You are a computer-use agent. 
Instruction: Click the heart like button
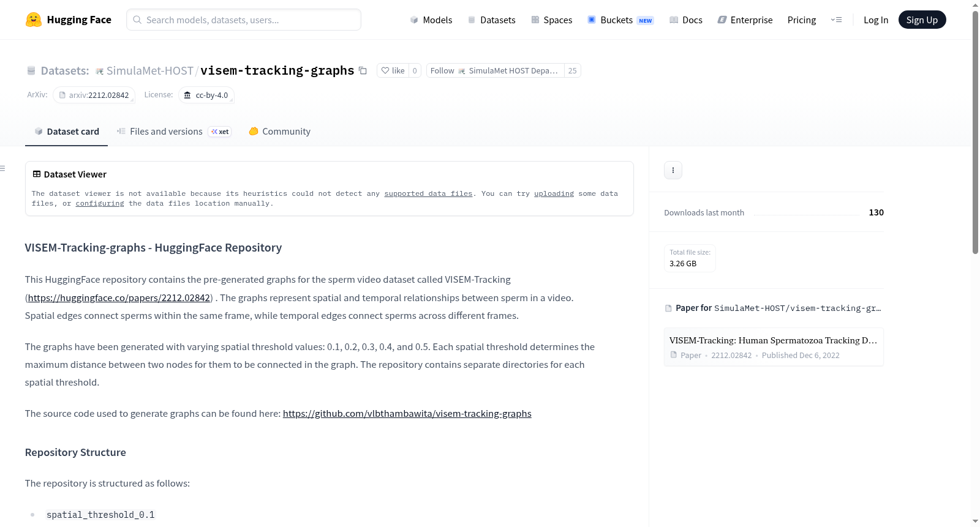coord(393,70)
